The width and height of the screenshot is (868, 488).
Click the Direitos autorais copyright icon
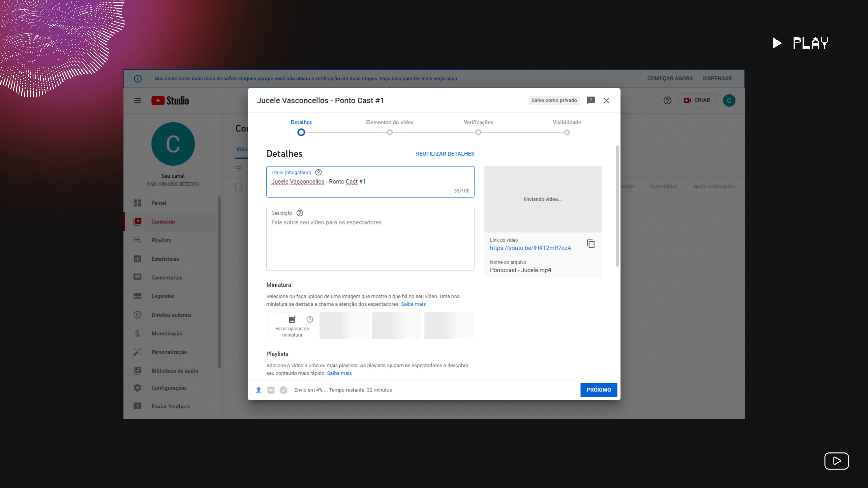click(x=137, y=315)
